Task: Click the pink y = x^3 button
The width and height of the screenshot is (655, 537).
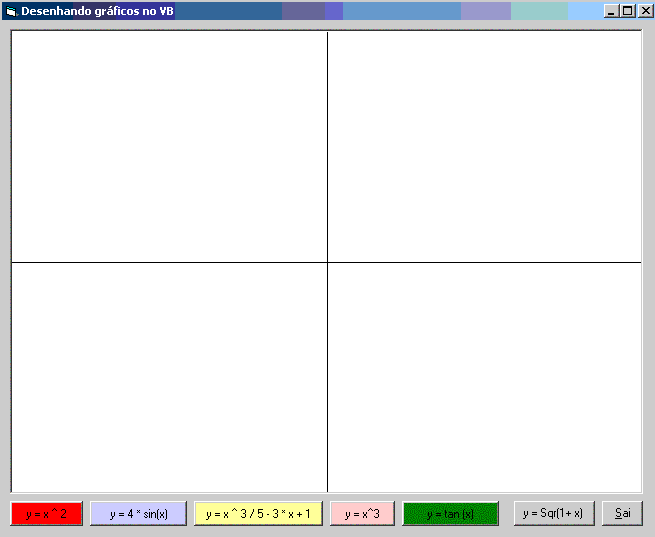Action: tap(362, 514)
